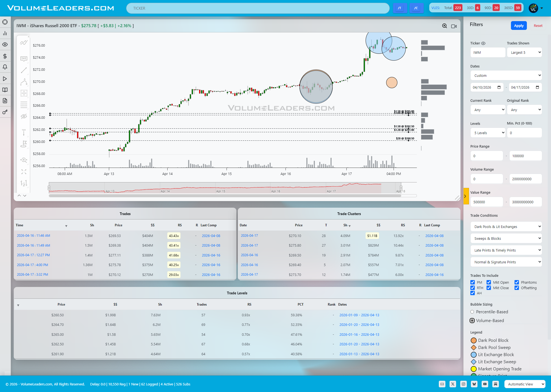Click the chart zoom magnifier icon

pos(445,26)
